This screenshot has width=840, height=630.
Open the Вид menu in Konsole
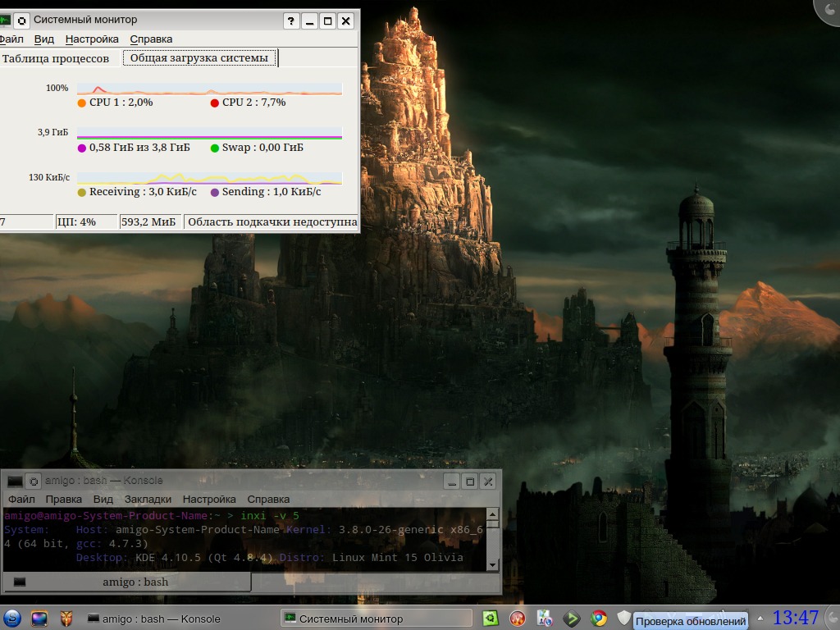(103, 500)
